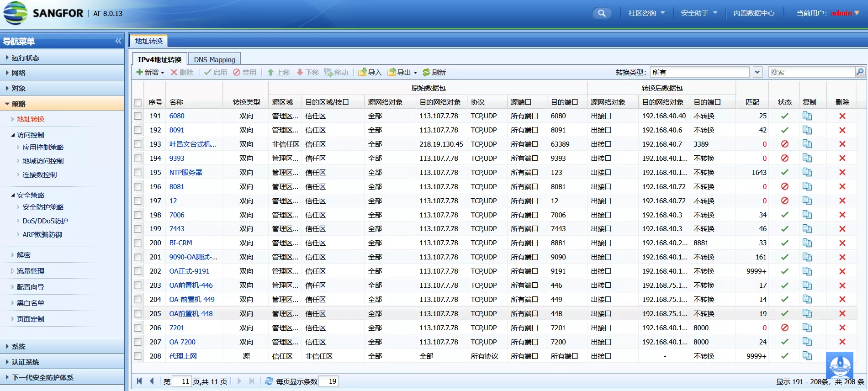
Task: Expand the 系统 navigation section
Action: click(18, 346)
